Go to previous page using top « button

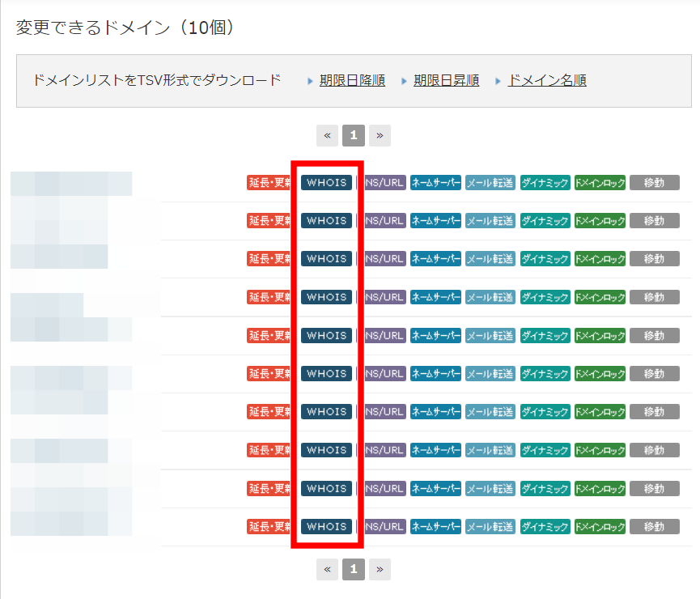327,135
